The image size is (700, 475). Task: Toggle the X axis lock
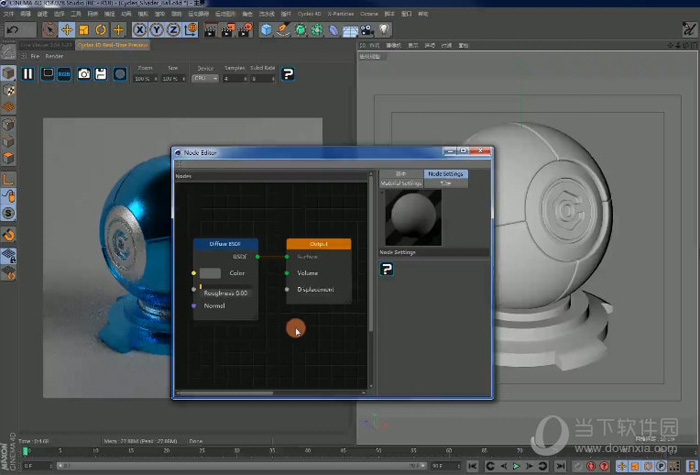(139, 30)
